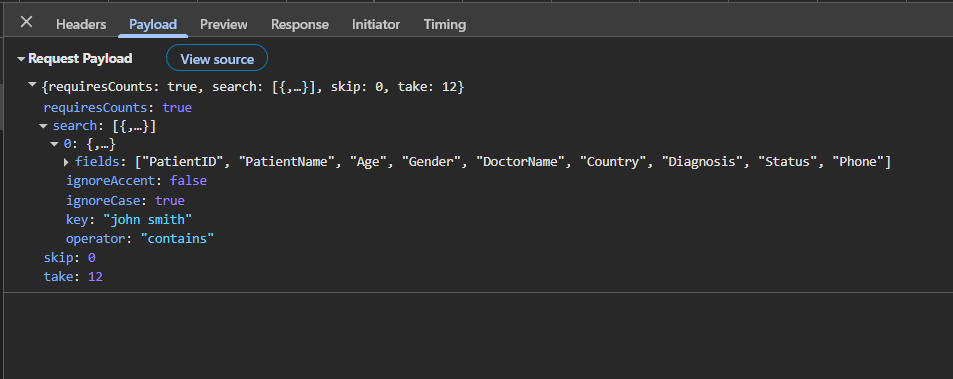Viewport: 953px width, 379px height.
Task: Open the Preview tab
Action: pos(224,24)
